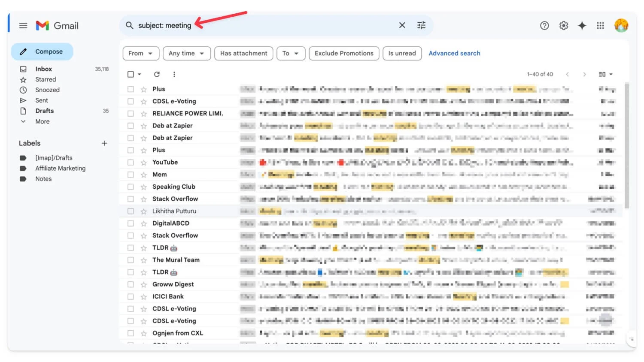Viewport: 644px width, 362px height.
Task: Check the select-all checkbox in toolbar
Action: [x=131, y=74]
